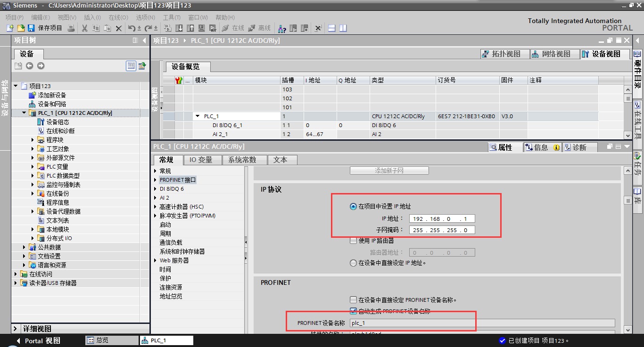Viewport: 644px width, 347px height.
Task: Switch to the 网络视图 tab
Action: [x=554, y=54]
